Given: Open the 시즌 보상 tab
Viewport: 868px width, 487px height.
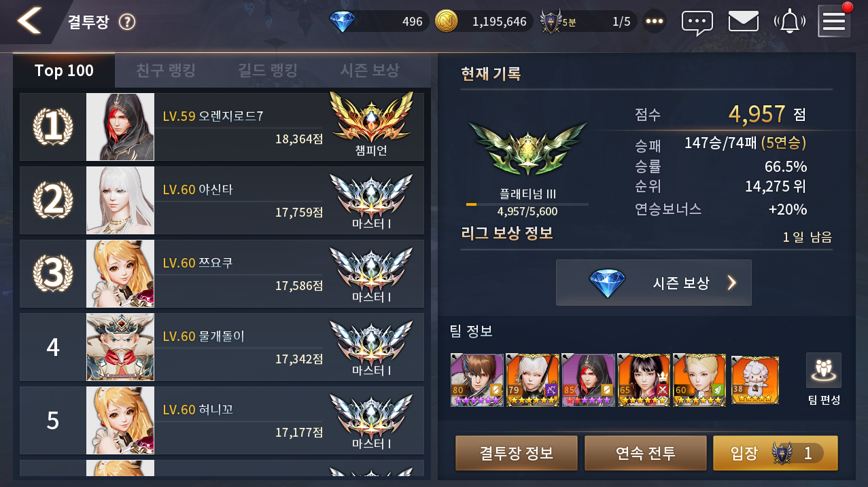Looking at the screenshot, I should pos(370,71).
